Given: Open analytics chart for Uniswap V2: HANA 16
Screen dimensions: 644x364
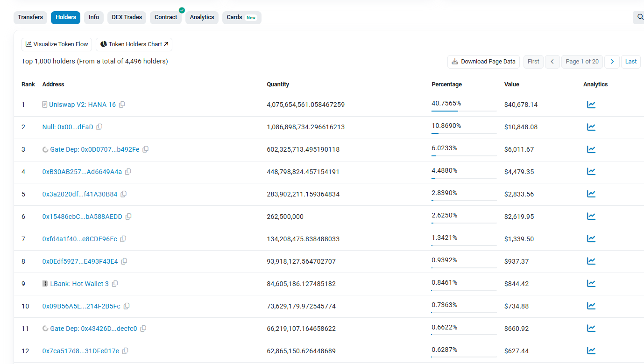Looking at the screenshot, I should point(591,105).
